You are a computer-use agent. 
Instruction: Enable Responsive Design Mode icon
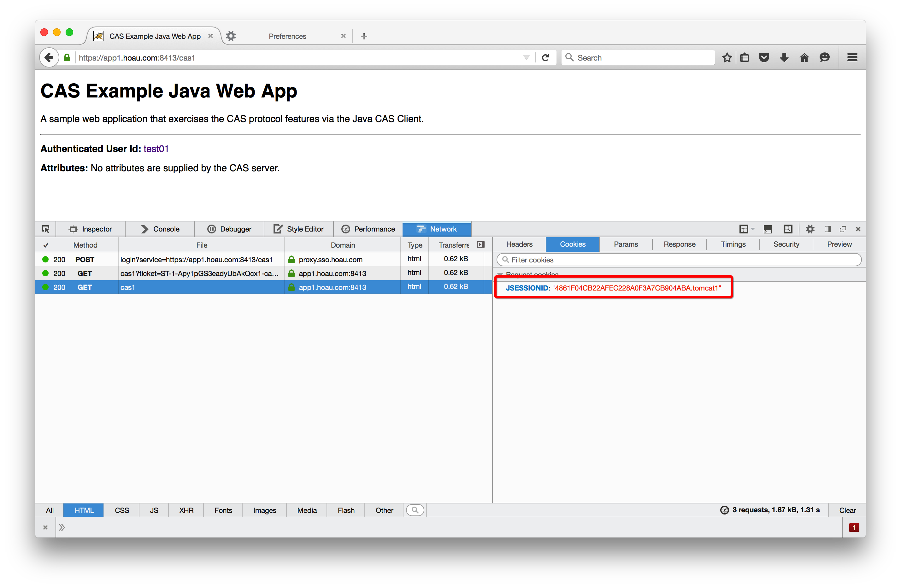(x=788, y=229)
